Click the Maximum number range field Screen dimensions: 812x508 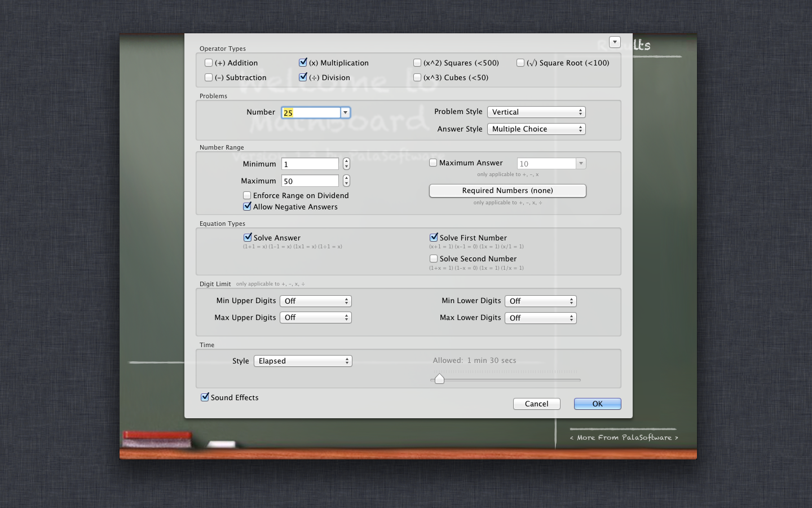pyautogui.click(x=310, y=181)
